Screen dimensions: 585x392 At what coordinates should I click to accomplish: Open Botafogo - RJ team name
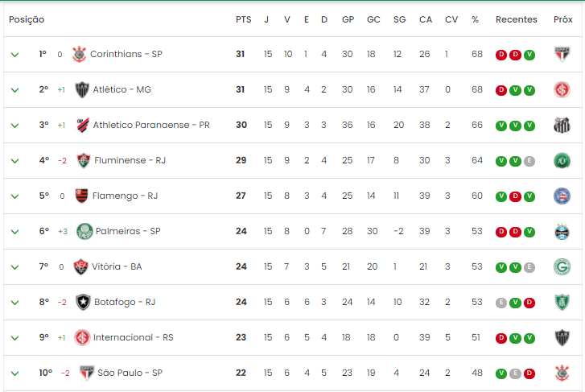pos(125,302)
